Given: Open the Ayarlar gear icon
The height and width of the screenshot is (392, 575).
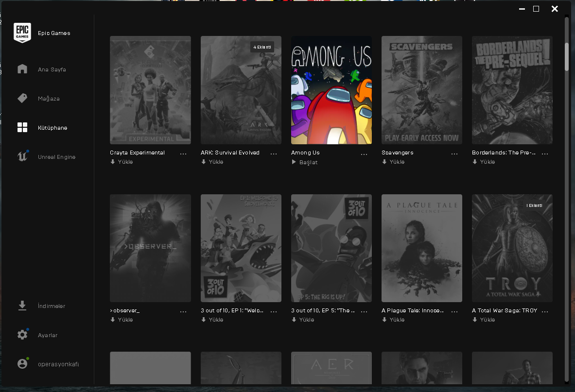Looking at the screenshot, I should [22, 335].
